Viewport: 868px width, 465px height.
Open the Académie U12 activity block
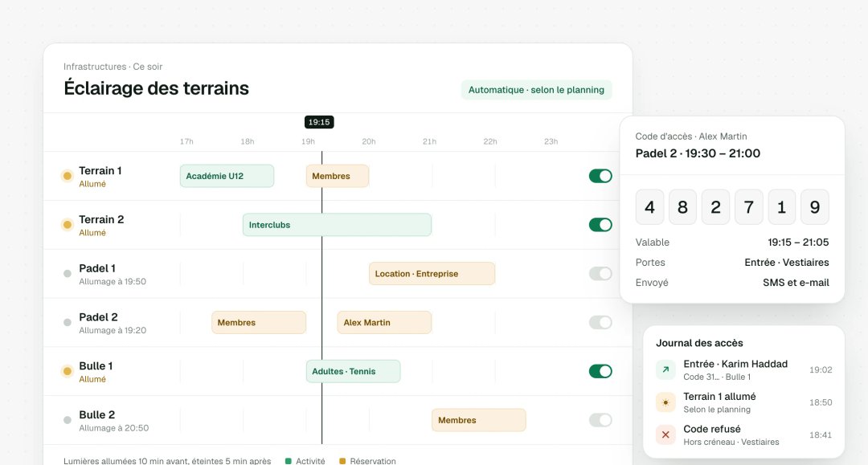click(x=227, y=176)
